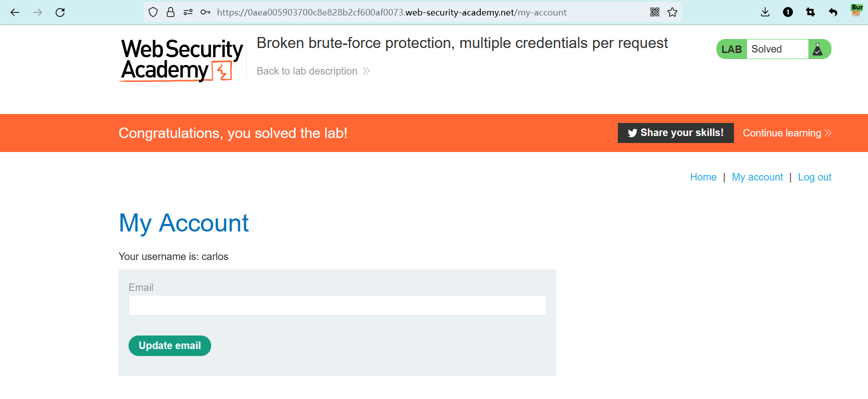Click the undo arrow toolbar icon
Image resolution: width=868 pixels, height=399 pixels.
(833, 12)
